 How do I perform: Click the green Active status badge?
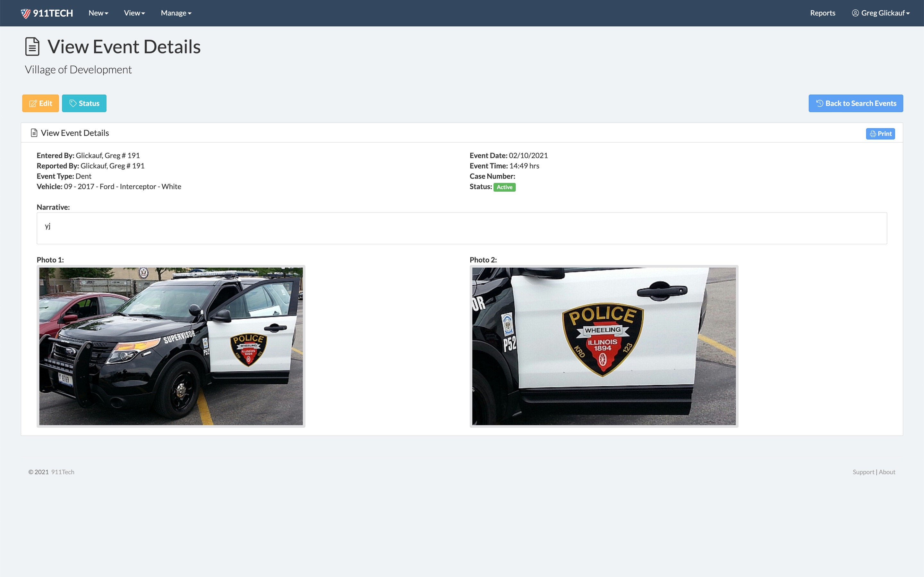click(x=504, y=188)
